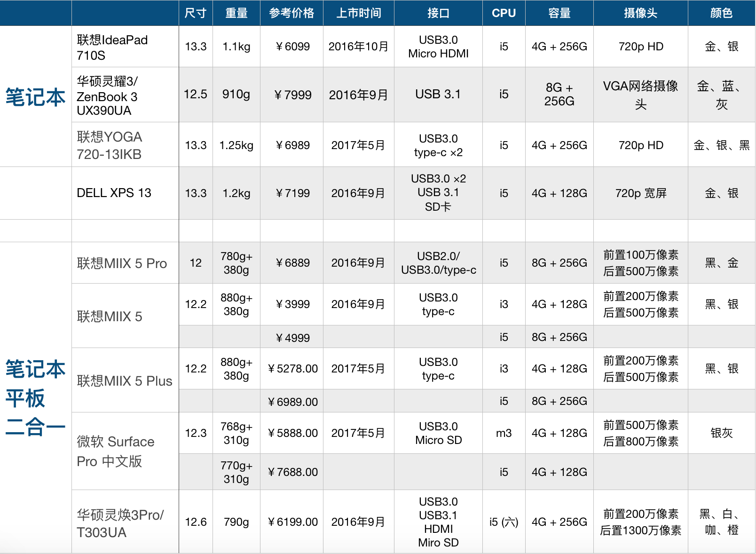Click the 12.3 screen size cell

pyautogui.click(x=196, y=433)
